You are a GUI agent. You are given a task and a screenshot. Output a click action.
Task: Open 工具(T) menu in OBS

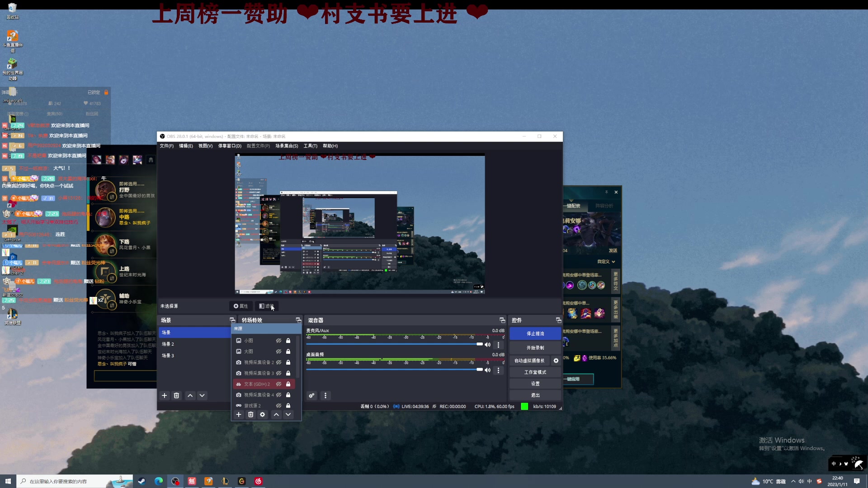click(310, 146)
